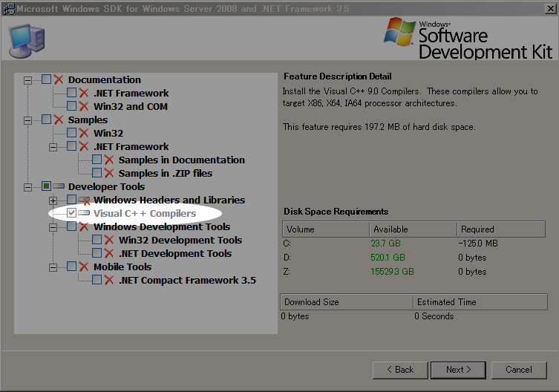Click the red X icon beside Win32 Development Tools

coord(109,240)
